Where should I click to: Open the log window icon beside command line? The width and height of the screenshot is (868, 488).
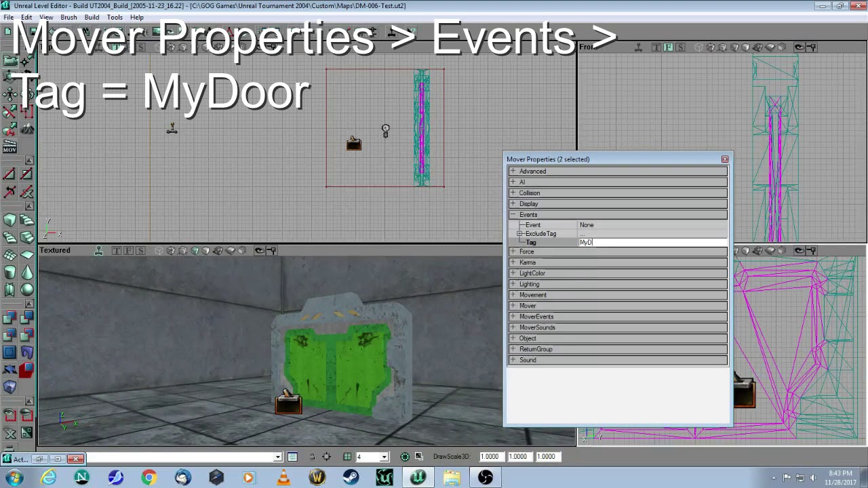292,457
